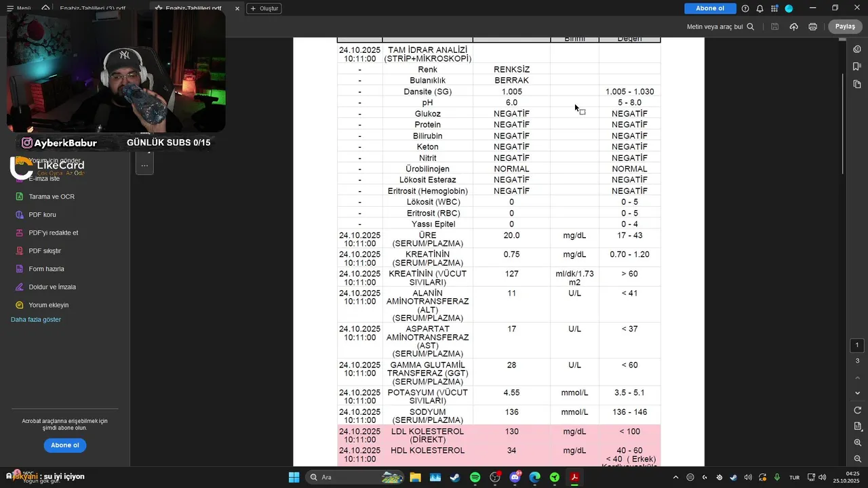Click the SODYUM (SERUM/PLAZMA) cell
The height and width of the screenshot is (488, 868).
pos(427,416)
